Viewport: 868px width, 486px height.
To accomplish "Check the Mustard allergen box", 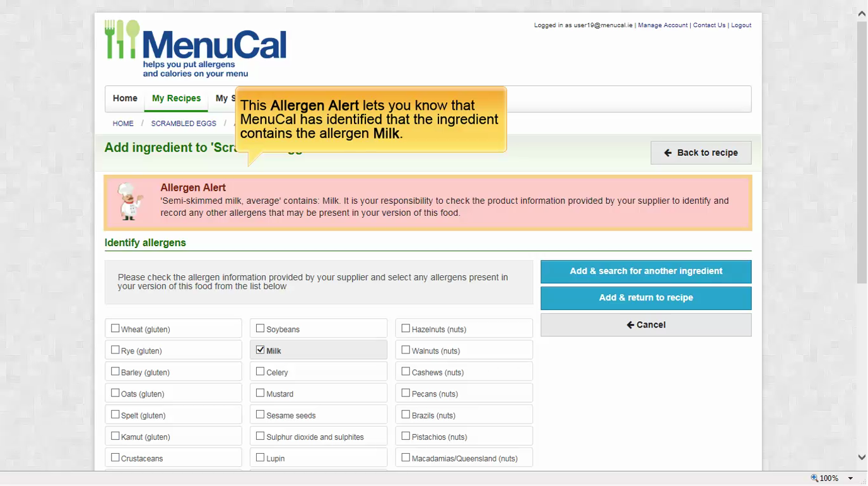I will coord(260,392).
